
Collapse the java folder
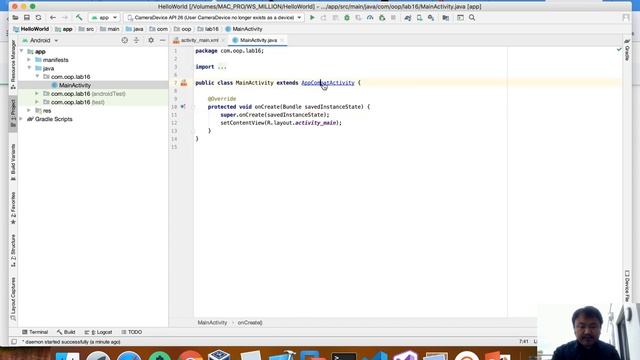[29, 68]
